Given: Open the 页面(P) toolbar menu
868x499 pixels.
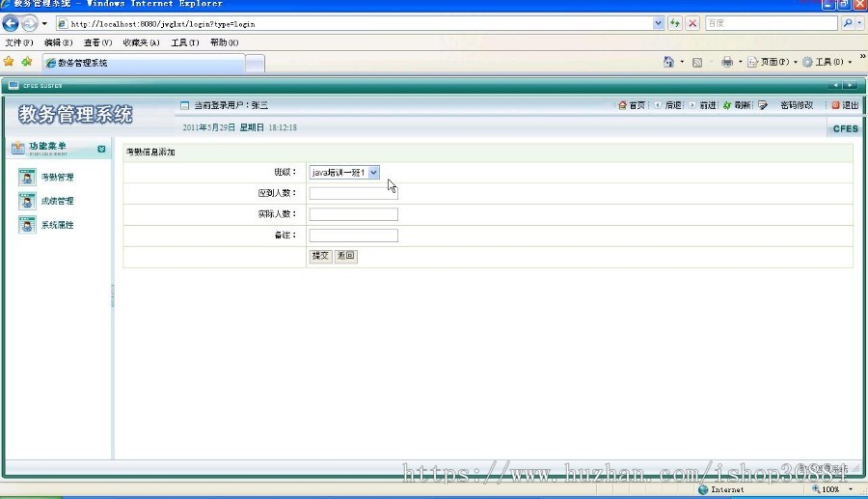Looking at the screenshot, I should tap(773, 62).
